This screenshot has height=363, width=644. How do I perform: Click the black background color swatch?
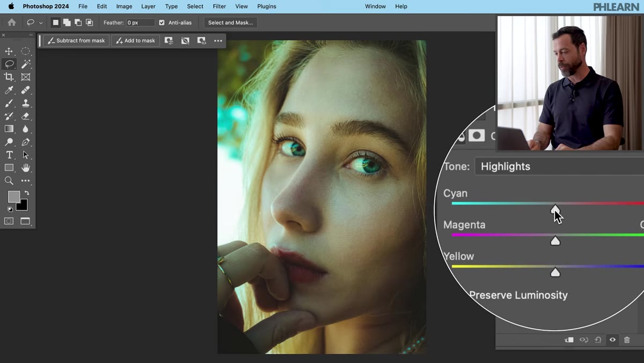(23, 206)
